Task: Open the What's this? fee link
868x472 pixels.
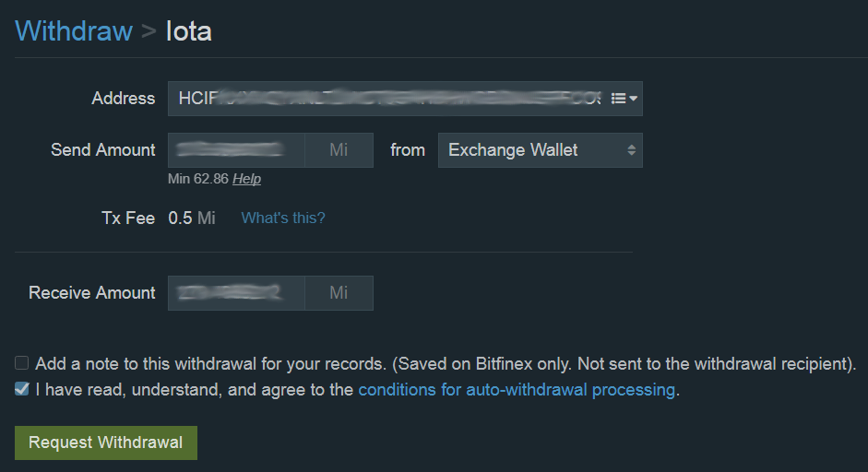Action: (283, 218)
